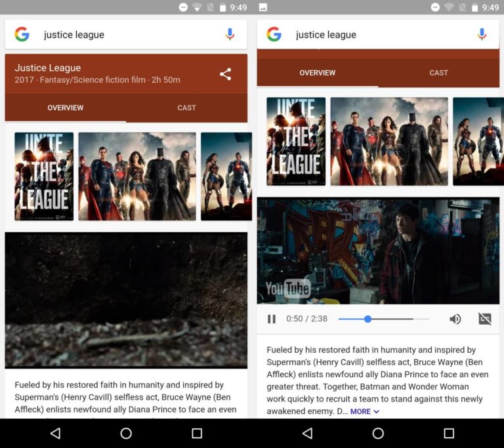Tap the Google logo on the left screen
This screenshot has width=504, height=448.
pos(22,34)
